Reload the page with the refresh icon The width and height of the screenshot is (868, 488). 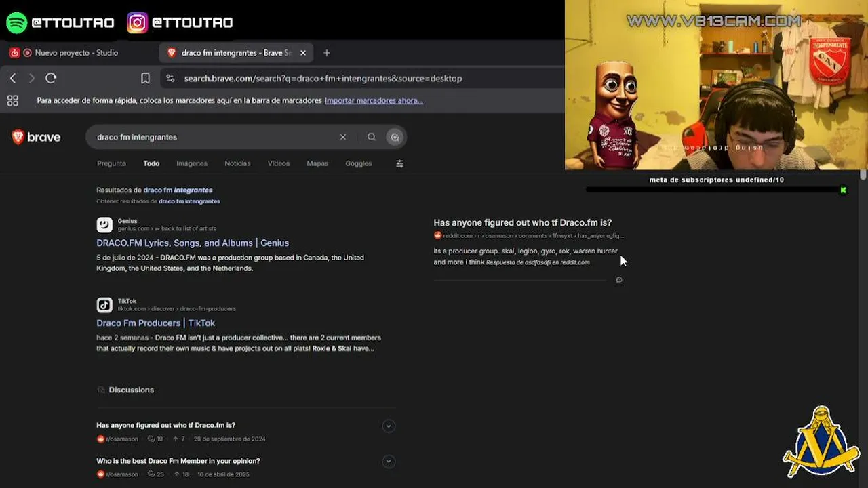(51, 79)
